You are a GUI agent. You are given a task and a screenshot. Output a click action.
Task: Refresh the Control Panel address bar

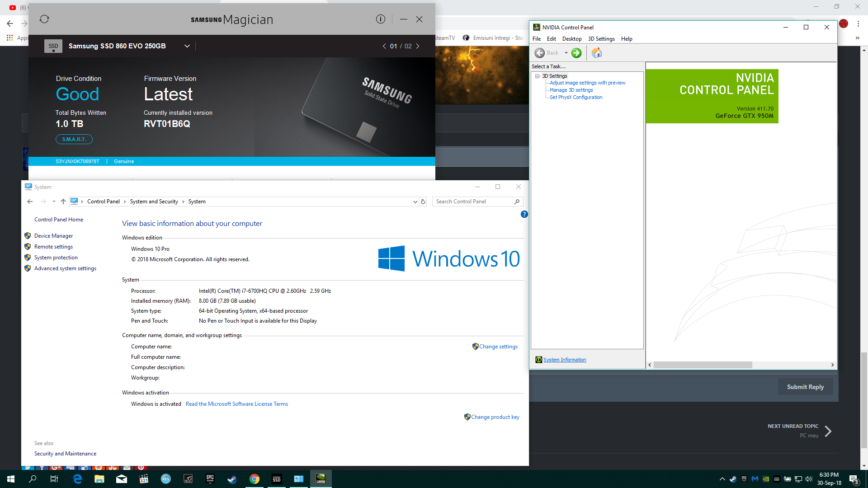(x=423, y=202)
